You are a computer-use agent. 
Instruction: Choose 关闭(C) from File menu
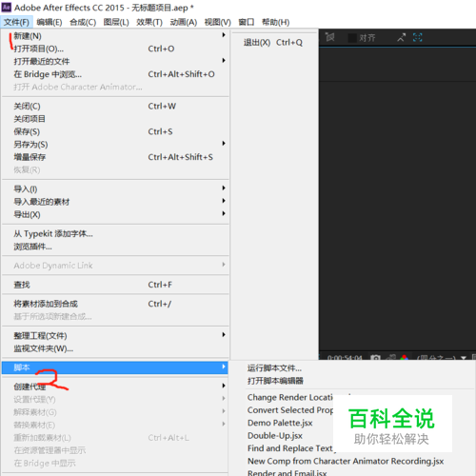115,106
